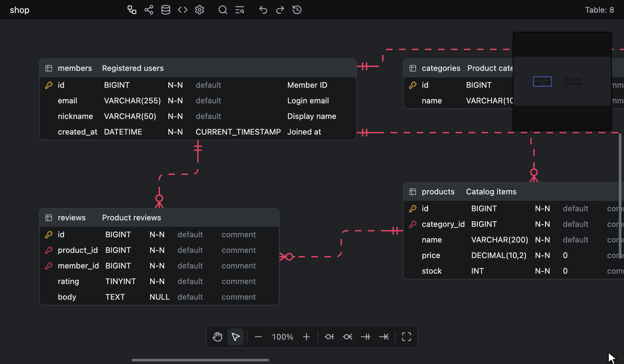
Task: Click the redo arrow icon
Action: point(280,10)
